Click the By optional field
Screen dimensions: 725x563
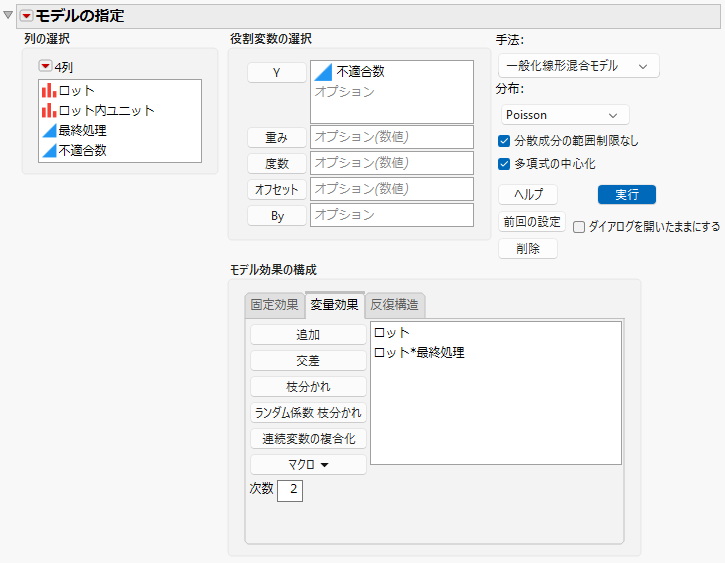tap(392, 215)
